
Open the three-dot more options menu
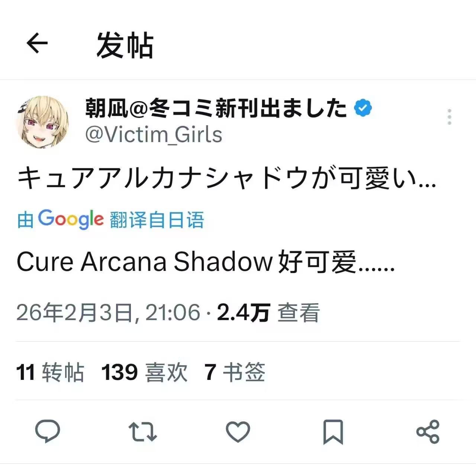coord(449,117)
